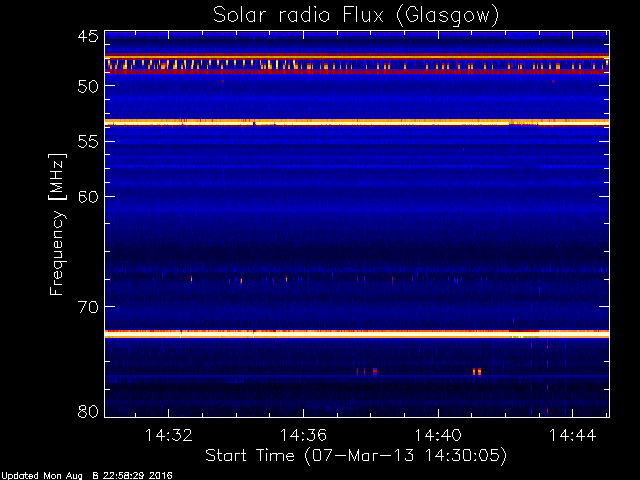Click the red interference band near 47 MHz
The image size is (640, 480).
tap(357, 57)
